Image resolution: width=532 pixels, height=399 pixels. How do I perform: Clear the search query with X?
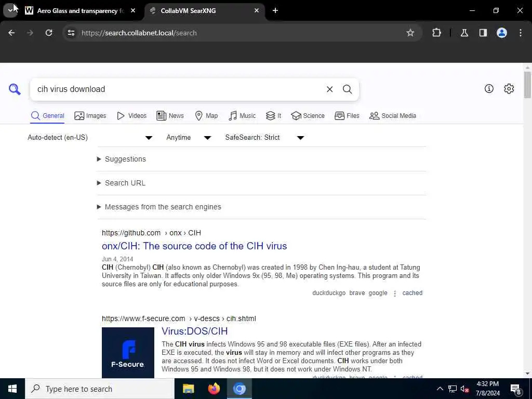click(x=329, y=89)
